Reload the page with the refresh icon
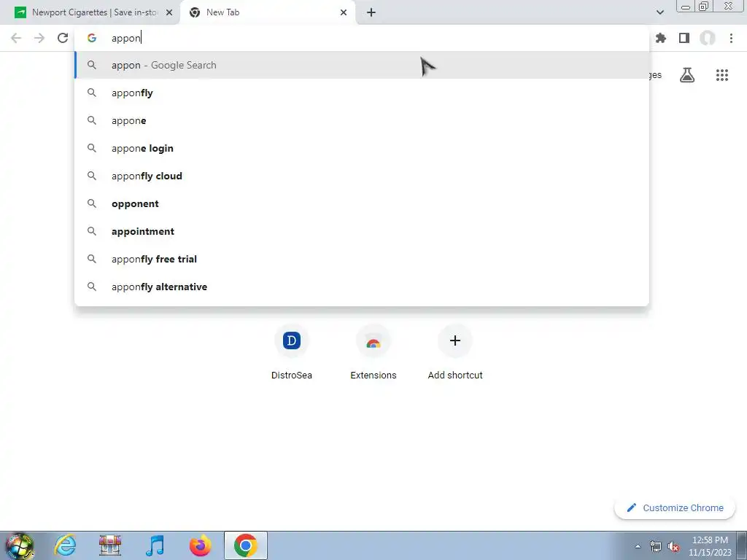This screenshot has height=560, width=747. [63, 38]
